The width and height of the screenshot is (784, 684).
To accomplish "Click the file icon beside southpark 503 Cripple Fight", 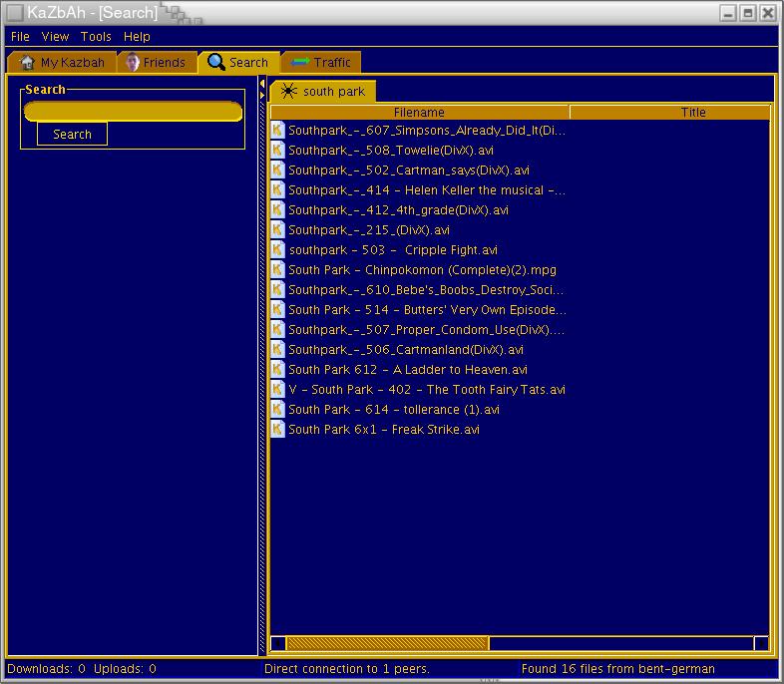I will point(277,250).
